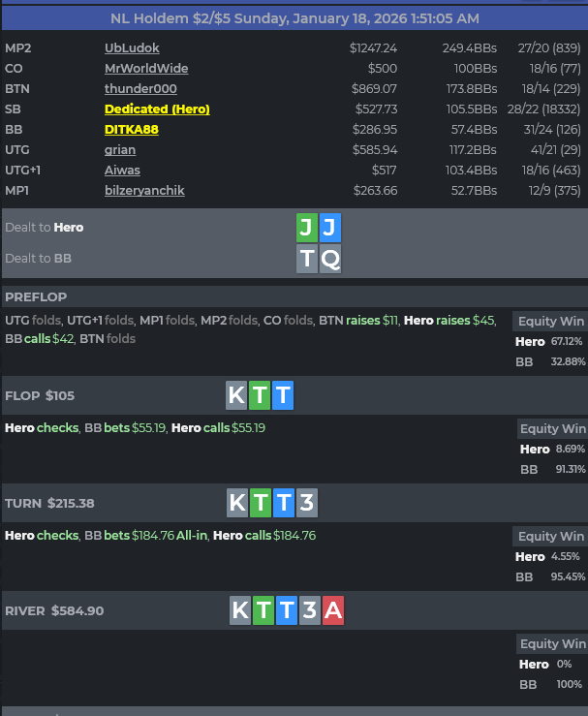588x716 pixels.
Task: Select the Q card dealt to BB
Action: (330, 259)
